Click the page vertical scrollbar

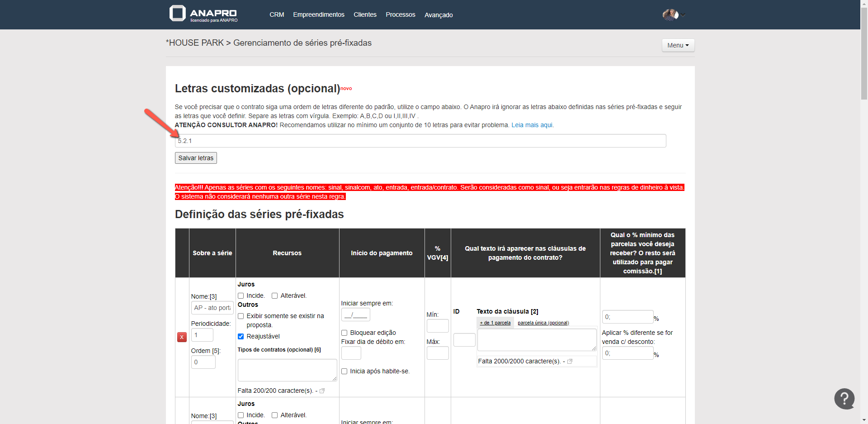tap(864, 54)
